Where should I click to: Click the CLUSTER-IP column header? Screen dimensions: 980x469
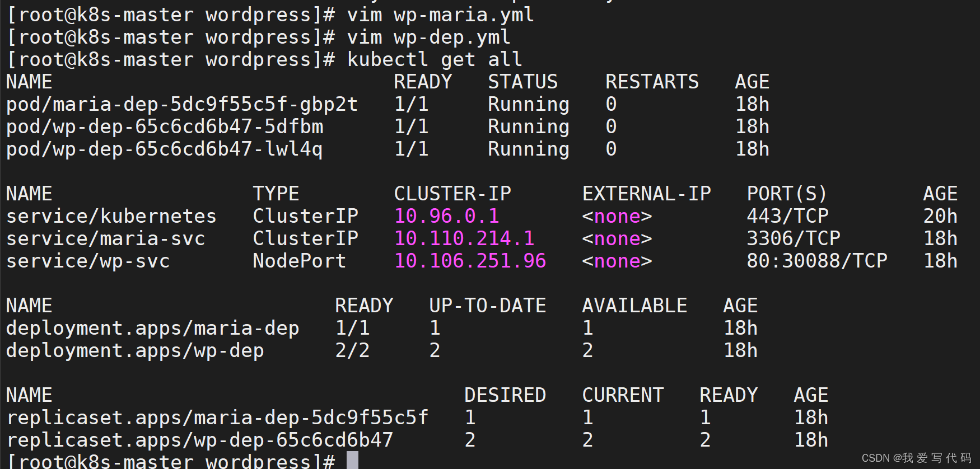pos(452,194)
